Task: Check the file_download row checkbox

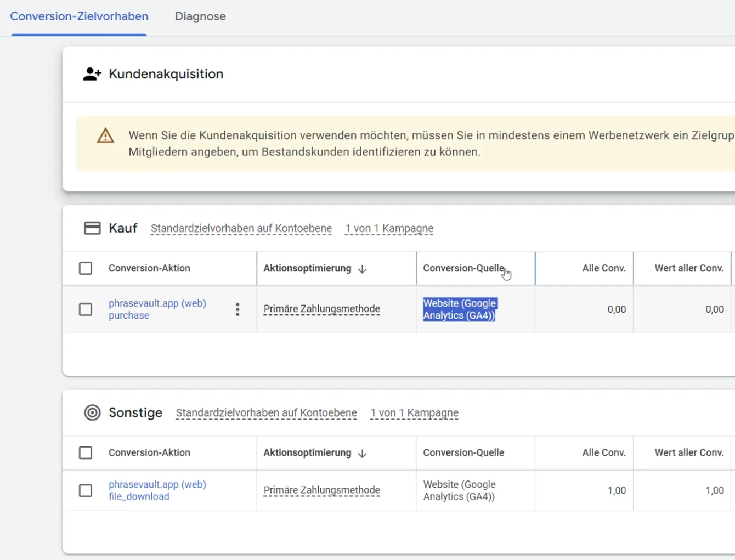Action: [x=86, y=490]
